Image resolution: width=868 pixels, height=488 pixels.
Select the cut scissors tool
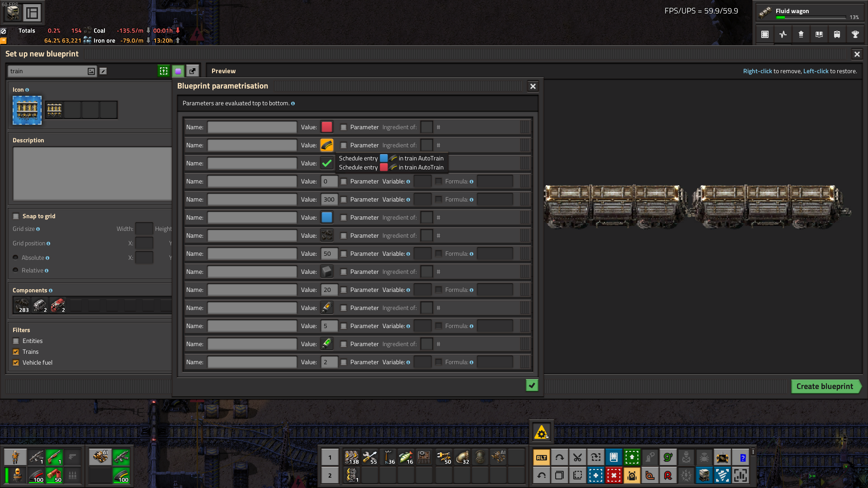coord(577,457)
